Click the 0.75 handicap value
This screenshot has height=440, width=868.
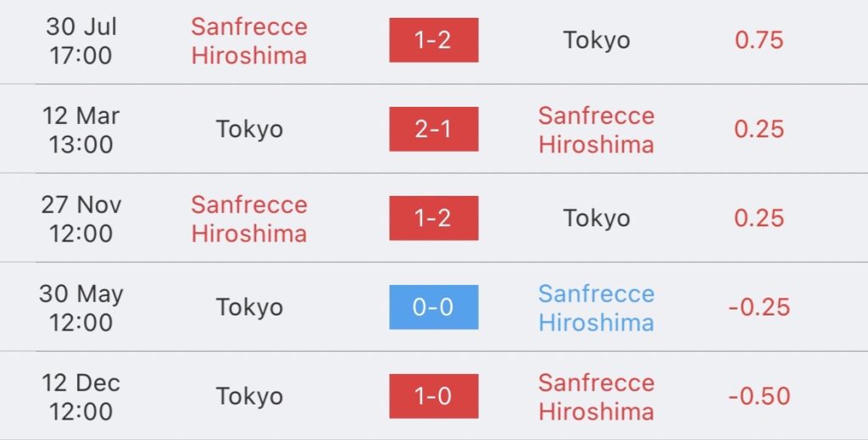759,41
